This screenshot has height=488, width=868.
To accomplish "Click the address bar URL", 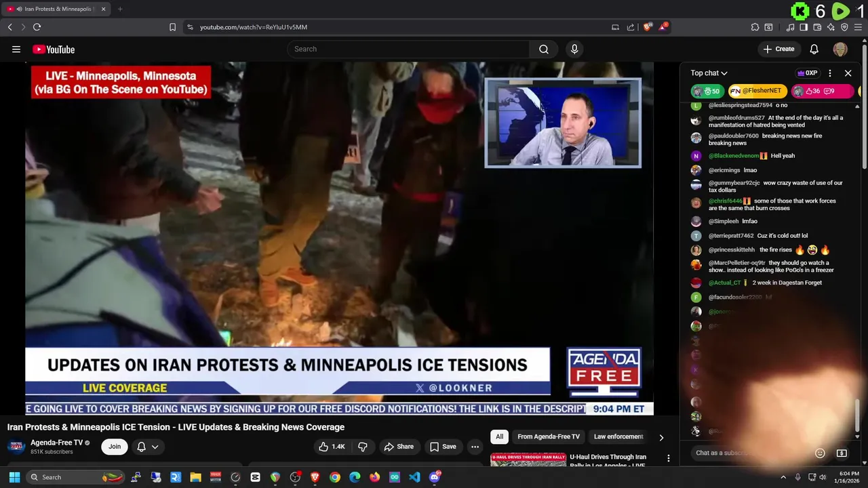I will coord(254,27).
